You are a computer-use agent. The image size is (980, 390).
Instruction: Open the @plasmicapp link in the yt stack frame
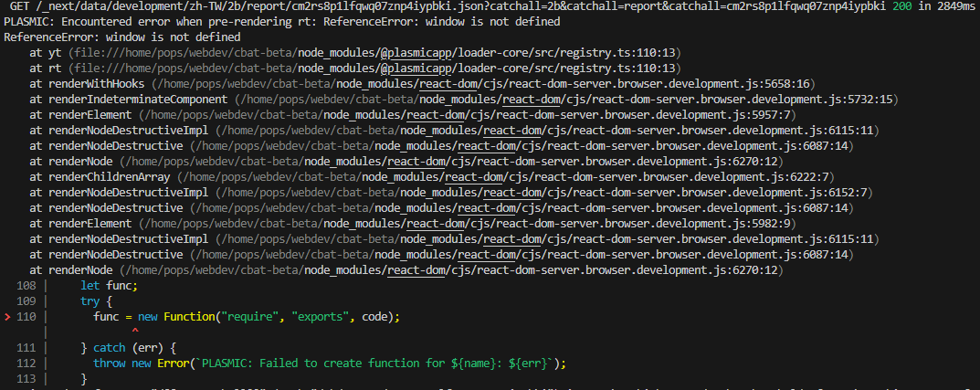point(414,53)
